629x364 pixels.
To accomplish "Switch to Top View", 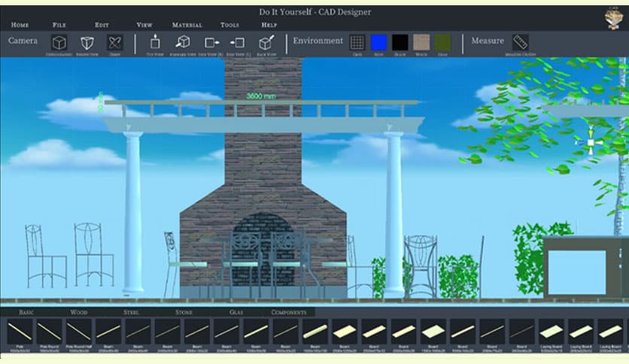I will (x=155, y=41).
